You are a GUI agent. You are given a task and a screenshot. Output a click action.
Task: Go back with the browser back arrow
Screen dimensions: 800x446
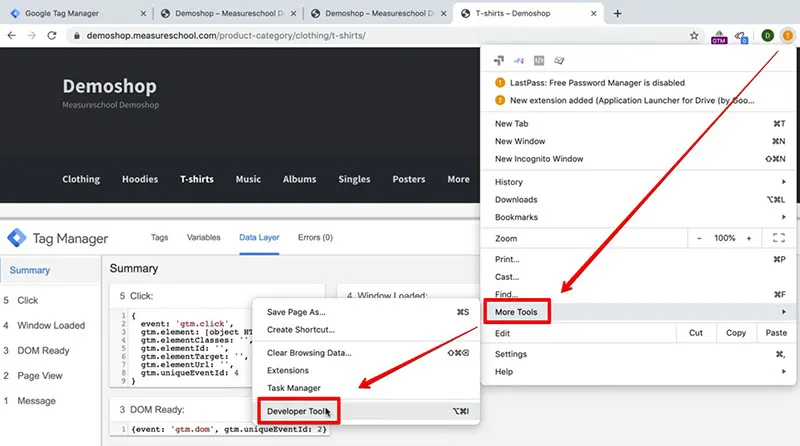(x=11, y=35)
